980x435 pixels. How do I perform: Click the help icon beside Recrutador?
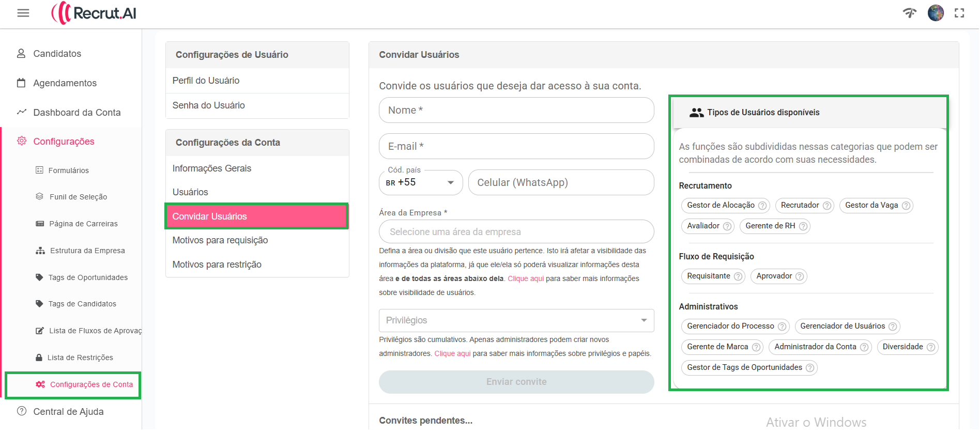[x=827, y=206]
